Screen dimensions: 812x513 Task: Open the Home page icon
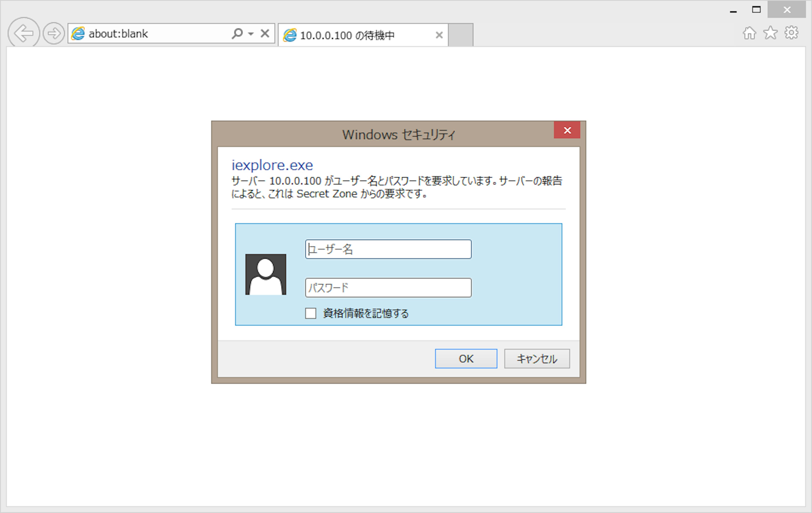point(749,33)
